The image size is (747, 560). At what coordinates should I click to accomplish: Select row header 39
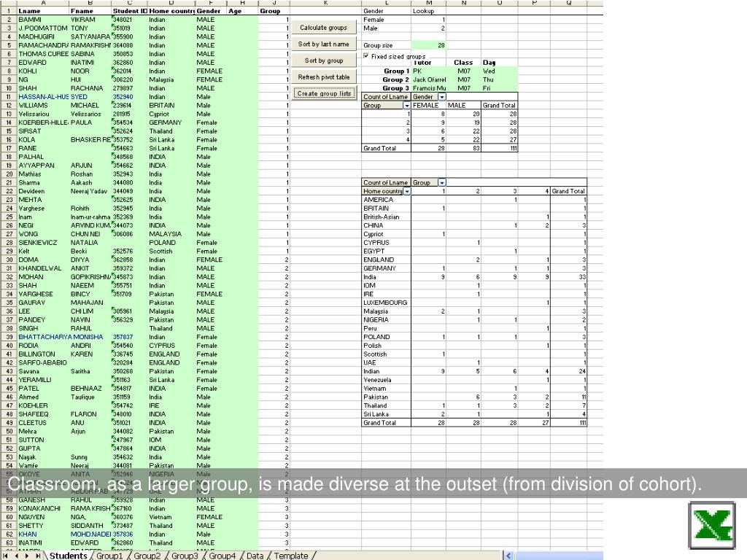coord(9,337)
